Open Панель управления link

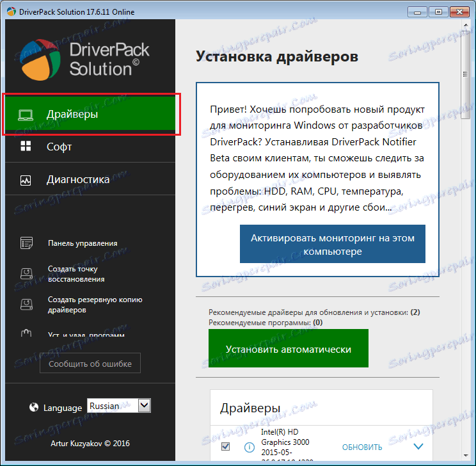(83, 243)
